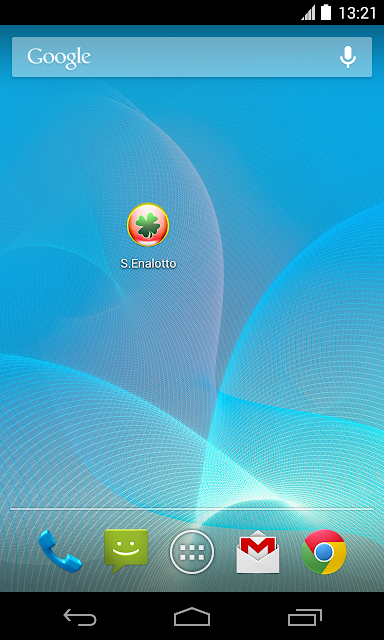
Task: Tap the signal strength indicator
Action: pos(308,13)
